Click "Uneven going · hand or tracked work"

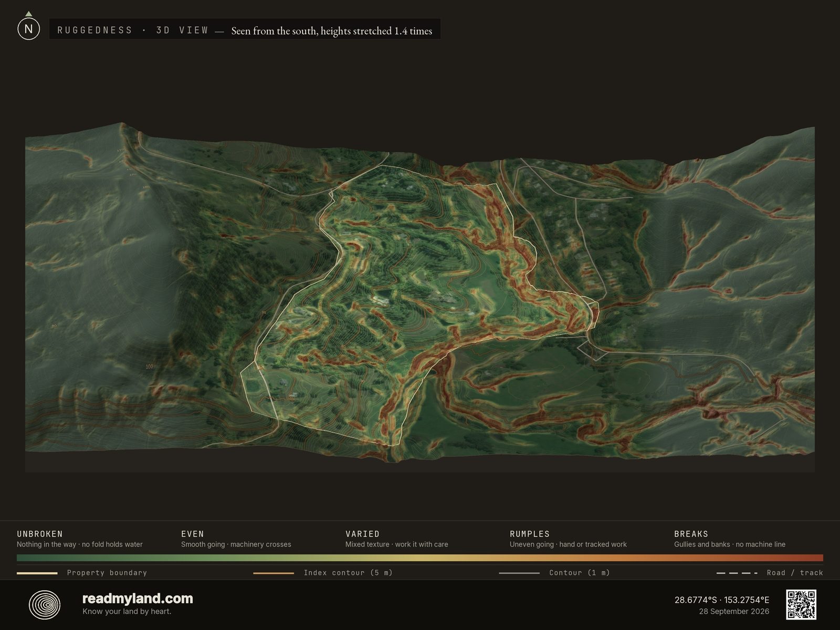click(568, 544)
